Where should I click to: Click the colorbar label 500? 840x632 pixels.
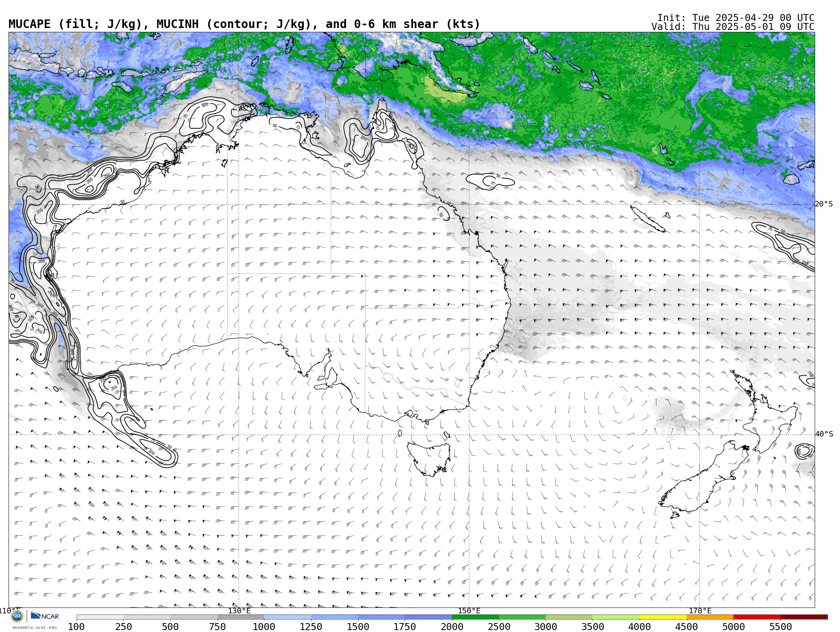tap(170, 627)
